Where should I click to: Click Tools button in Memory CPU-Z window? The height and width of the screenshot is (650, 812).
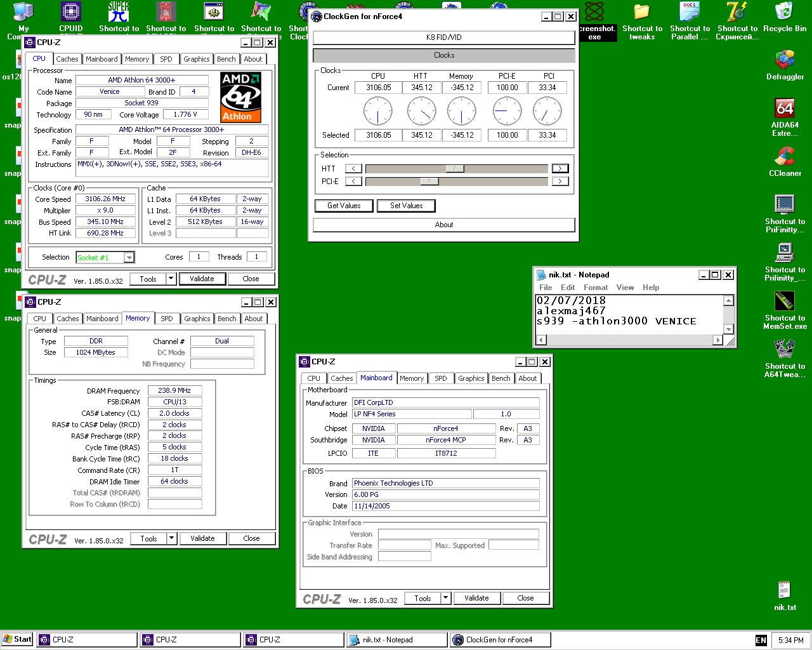148,538
